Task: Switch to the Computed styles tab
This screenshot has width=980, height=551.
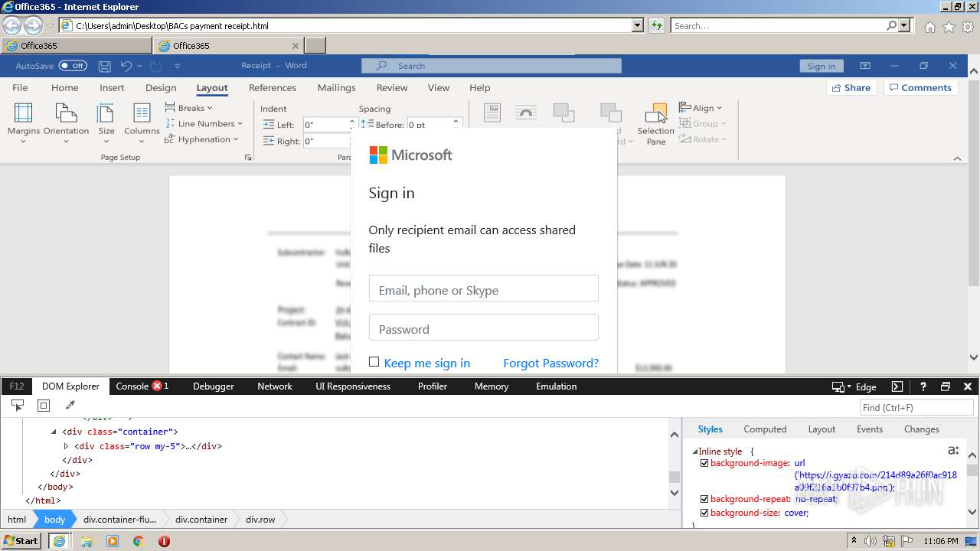Action: click(765, 429)
